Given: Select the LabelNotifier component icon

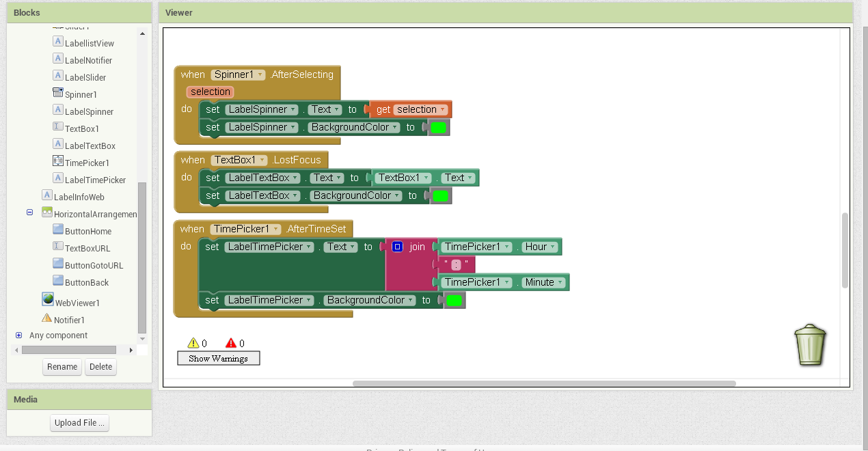Looking at the screenshot, I should [58, 59].
